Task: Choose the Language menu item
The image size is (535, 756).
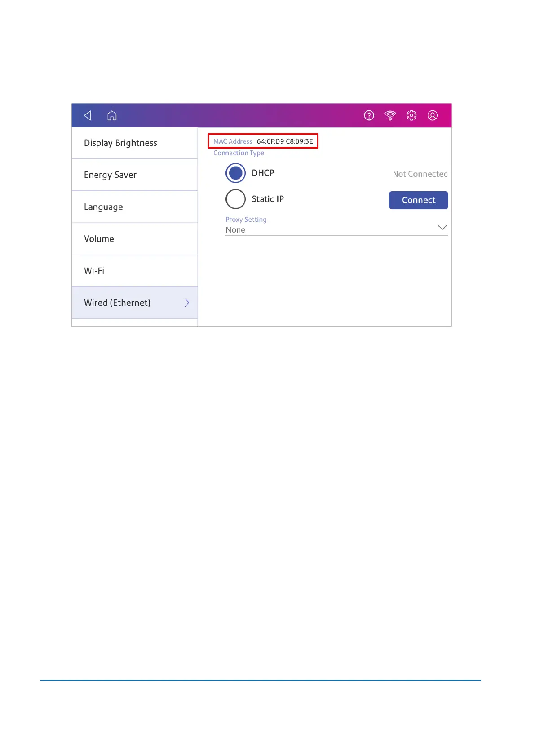Action: click(134, 207)
